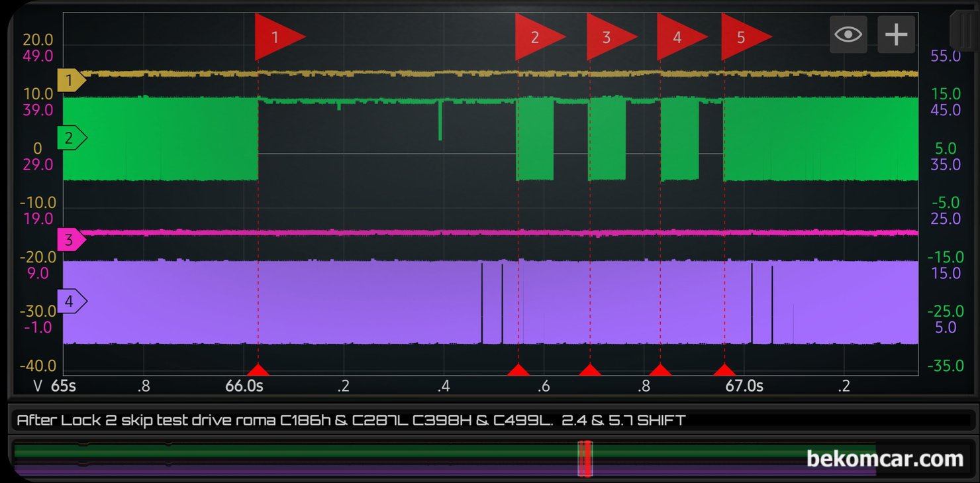
Task: Click red cursor flag 2
Action: coord(540,37)
